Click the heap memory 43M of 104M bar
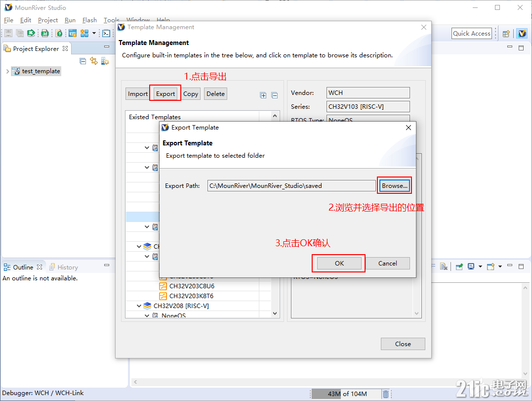 tap(346, 394)
